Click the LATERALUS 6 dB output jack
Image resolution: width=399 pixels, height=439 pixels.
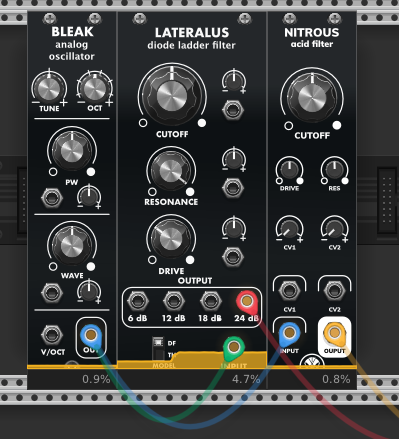[x=137, y=301]
